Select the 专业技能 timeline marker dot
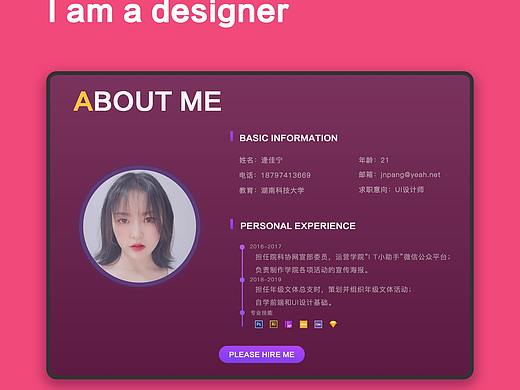Screen dimensions: 520x390 point(242,313)
